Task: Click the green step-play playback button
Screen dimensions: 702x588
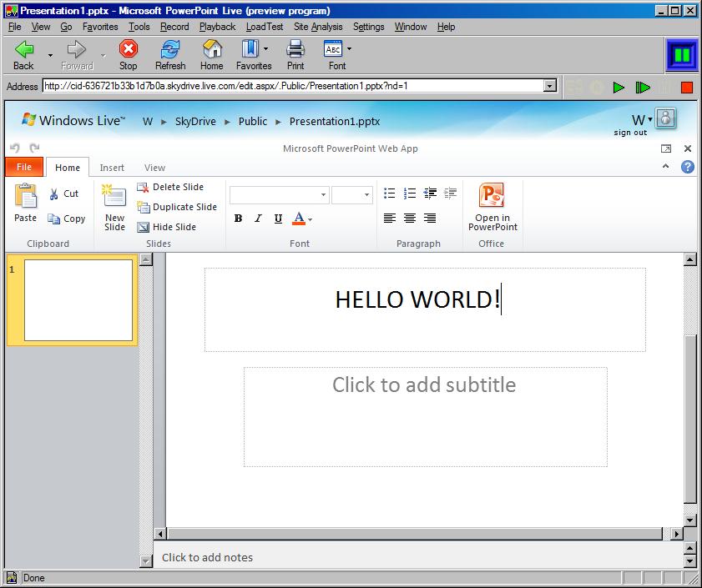Action: point(643,88)
